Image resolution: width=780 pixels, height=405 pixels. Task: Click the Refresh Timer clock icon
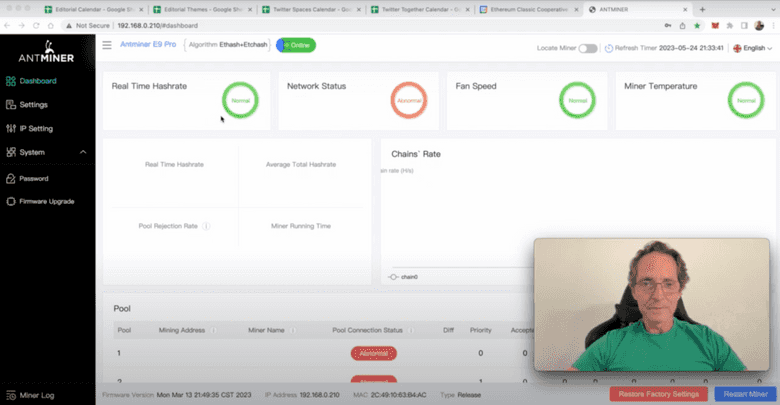609,48
